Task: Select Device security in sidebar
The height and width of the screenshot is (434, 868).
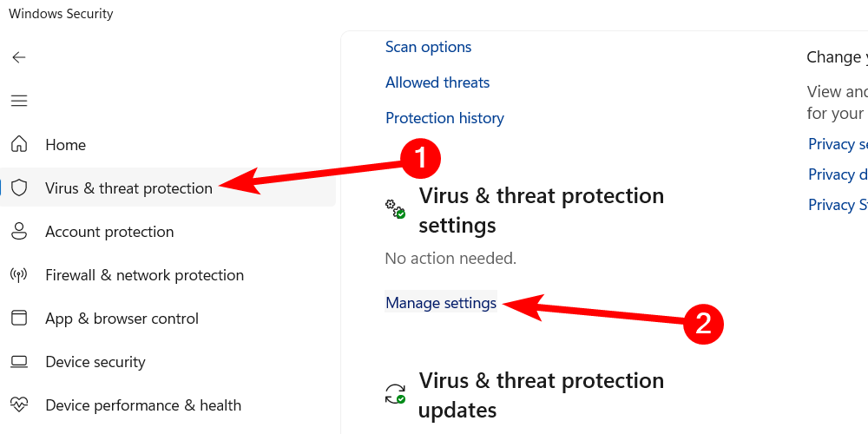Action: [x=95, y=362]
